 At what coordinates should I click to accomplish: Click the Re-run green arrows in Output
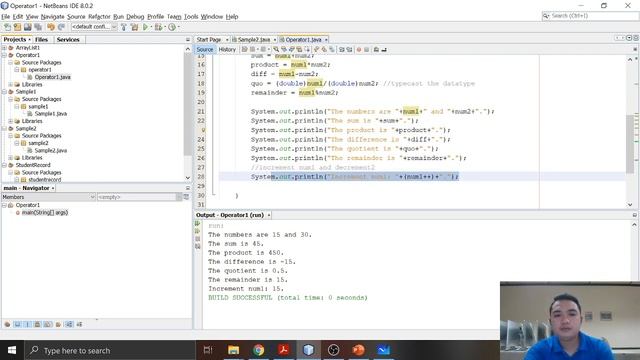[x=198, y=224]
